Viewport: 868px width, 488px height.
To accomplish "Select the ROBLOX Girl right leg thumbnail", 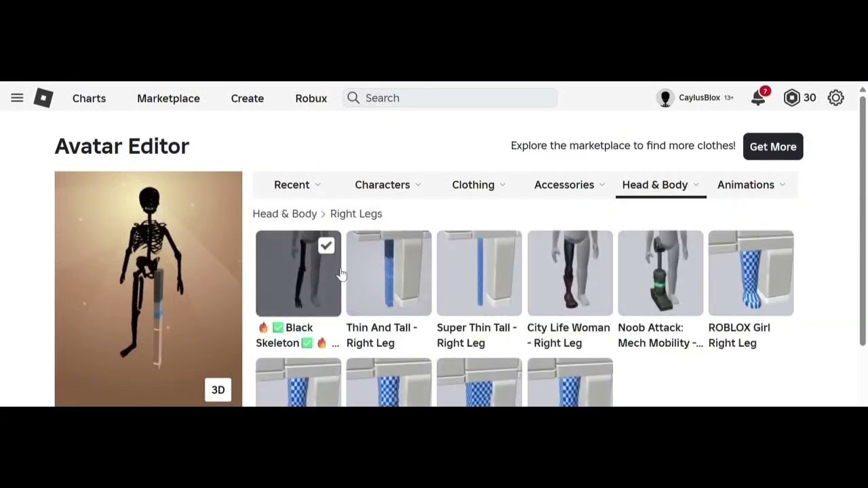I will pyautogui.click(x=751, y=273).
